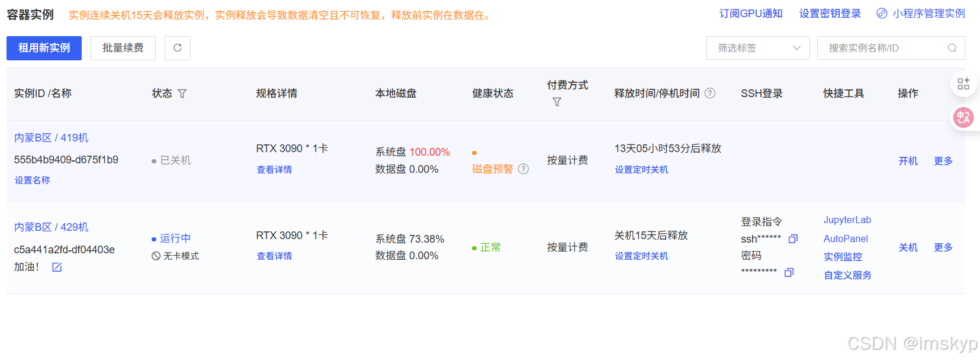Click the 运行中 status text
Screen dimensions: 980x361
click(x=175, y=238)
